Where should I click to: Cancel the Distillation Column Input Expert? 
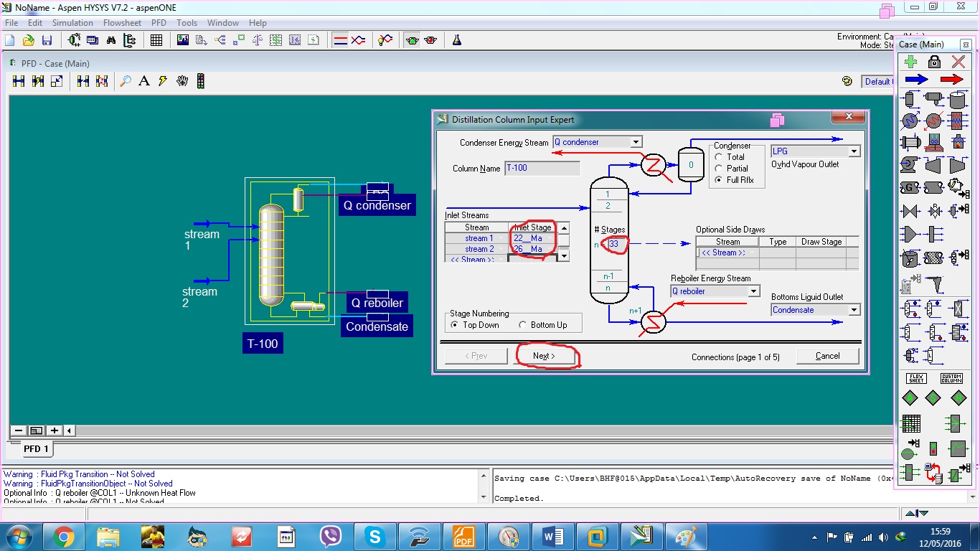tap(827, 355)
